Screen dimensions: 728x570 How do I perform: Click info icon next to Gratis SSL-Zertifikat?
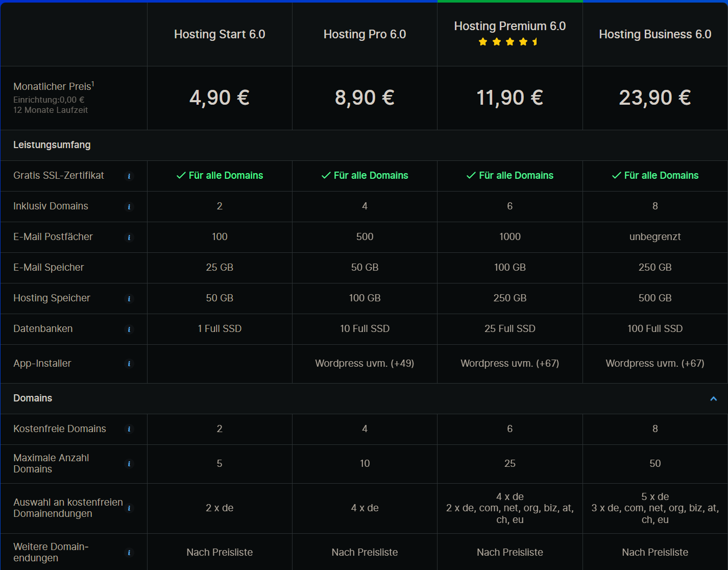click(x=129, y=176)
